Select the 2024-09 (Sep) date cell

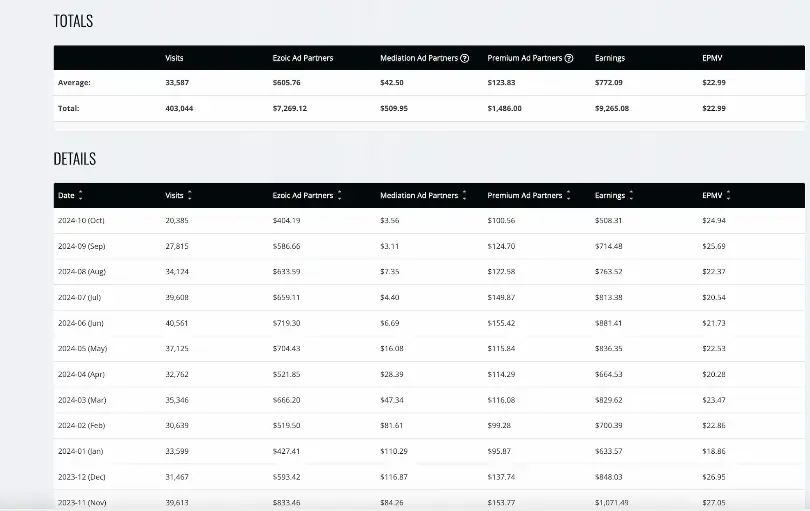(x=82, y=246)
